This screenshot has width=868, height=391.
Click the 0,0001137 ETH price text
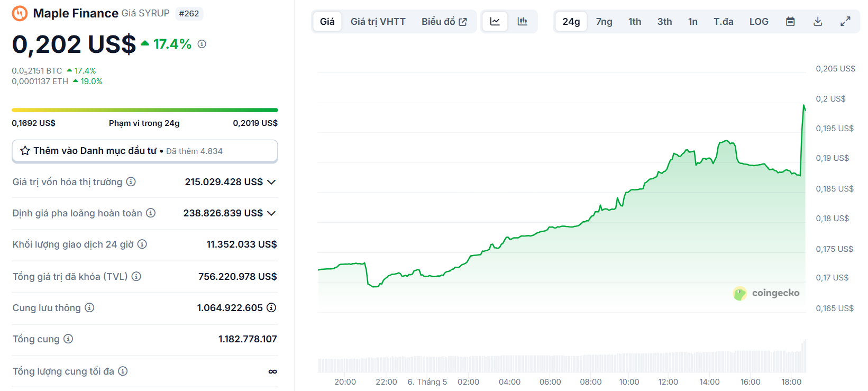point(40,81)
